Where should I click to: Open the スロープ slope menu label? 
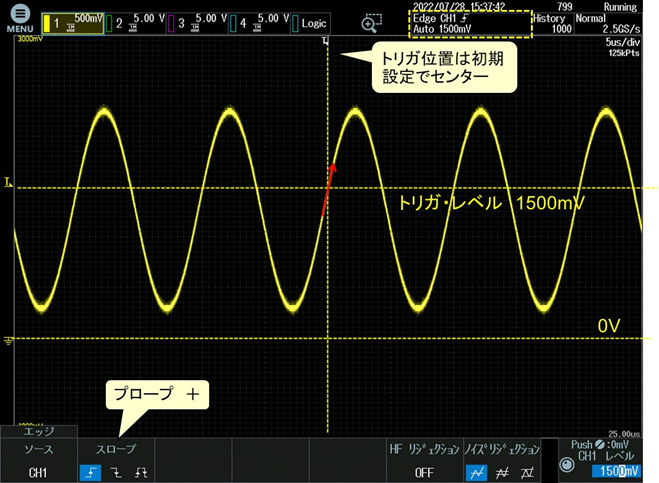(116, 449)
